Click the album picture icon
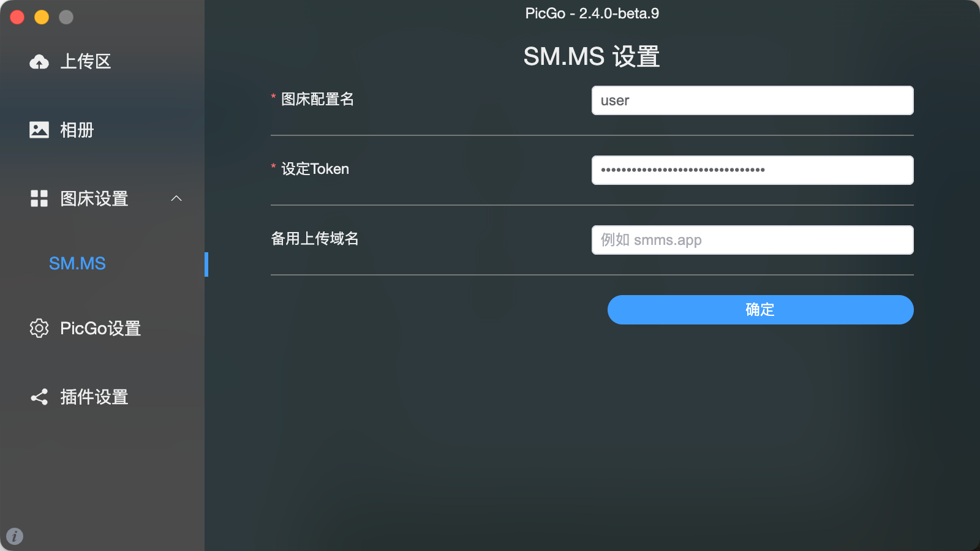 [x=39, y=130]
